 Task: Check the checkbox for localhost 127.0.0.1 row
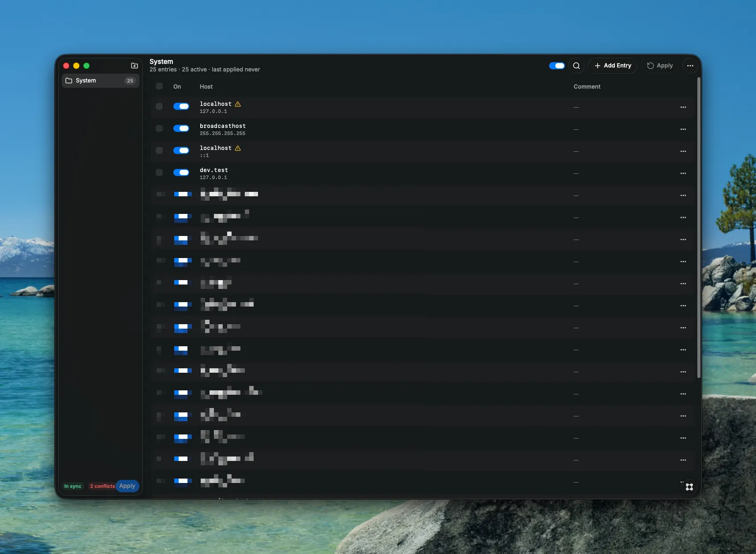pos(159,106)
